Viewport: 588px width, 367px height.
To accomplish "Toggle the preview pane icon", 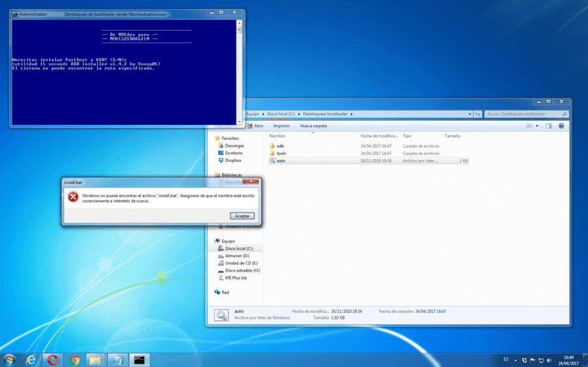I will [549, 126].
